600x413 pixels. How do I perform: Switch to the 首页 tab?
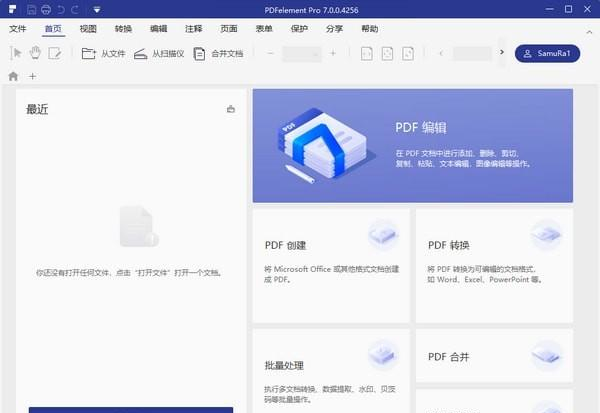click(53, 29)
